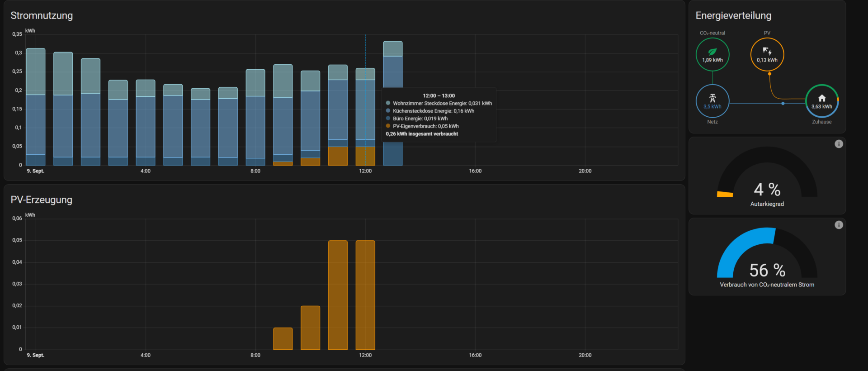
Task: Click the 4:00 bar in Stromnutzung chart
Action: tap(146, 123)
